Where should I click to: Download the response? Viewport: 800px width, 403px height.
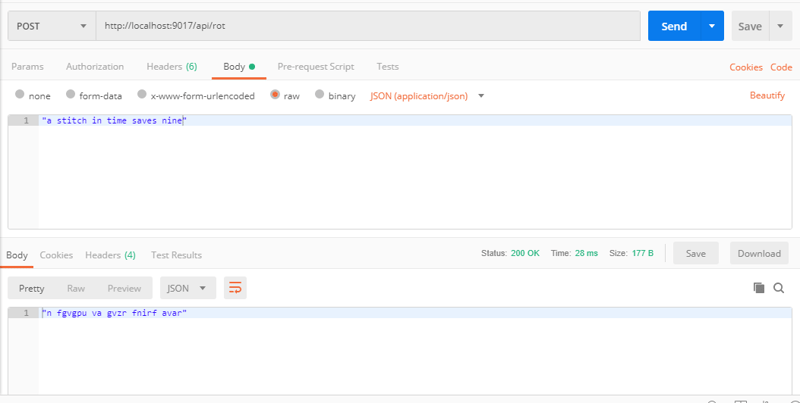tap(759, 253)
